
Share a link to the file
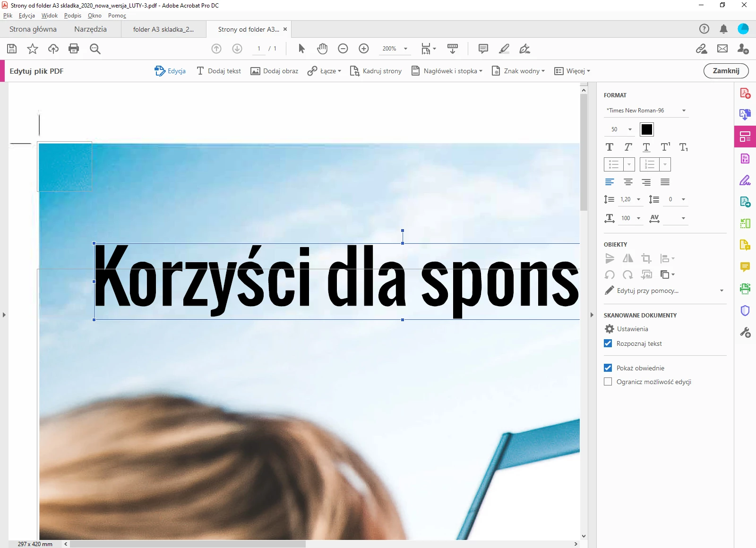point(702,49)
